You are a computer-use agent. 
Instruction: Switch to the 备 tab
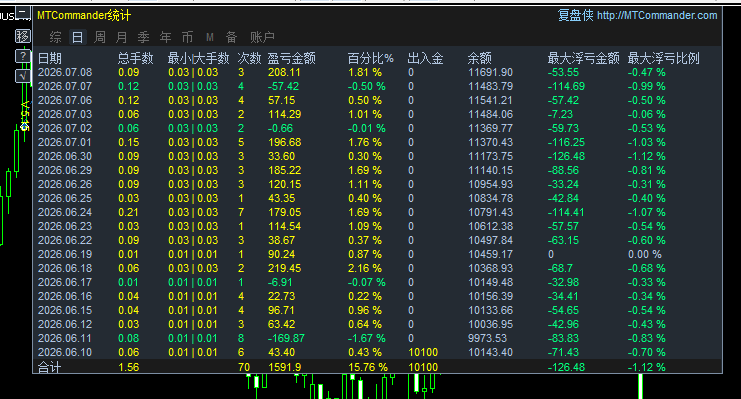coord(231,37)
